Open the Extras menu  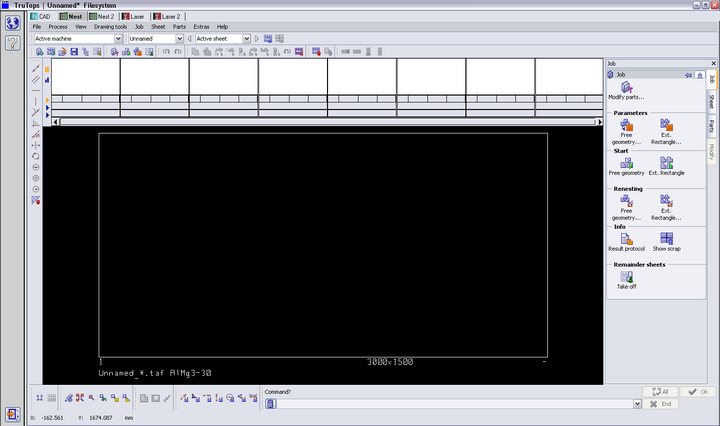201,27
